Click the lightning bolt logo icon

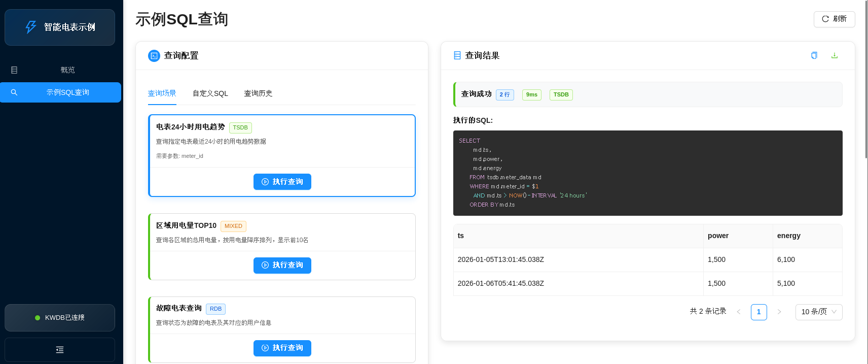(x=31, y=27)
